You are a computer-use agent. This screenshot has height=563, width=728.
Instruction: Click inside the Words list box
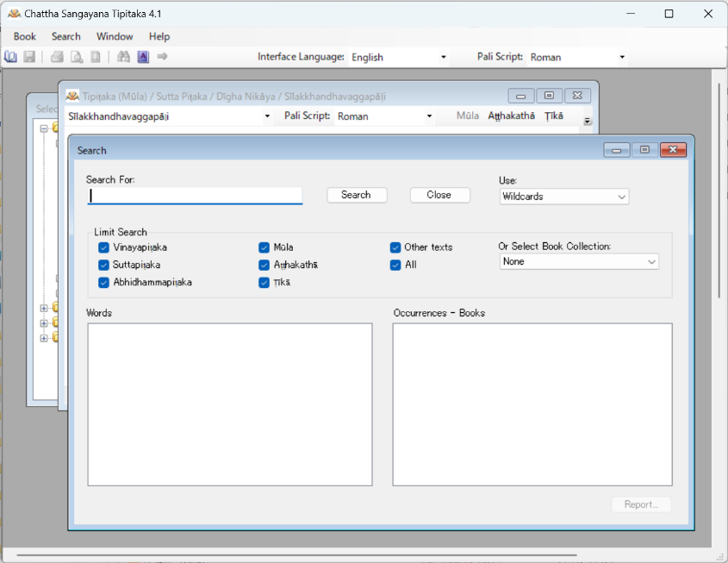[230, 404]
